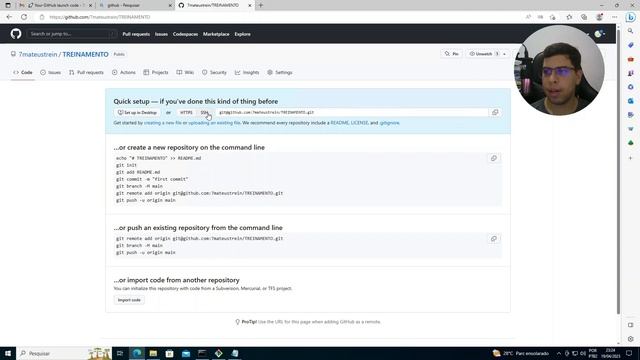Click the browser address bar URL
640x360 pixels.
point(100,17)
